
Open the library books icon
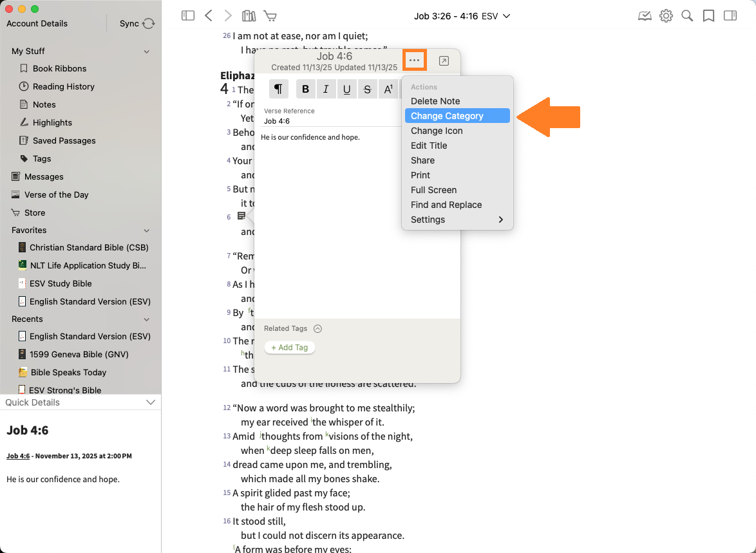pos(249,16)
